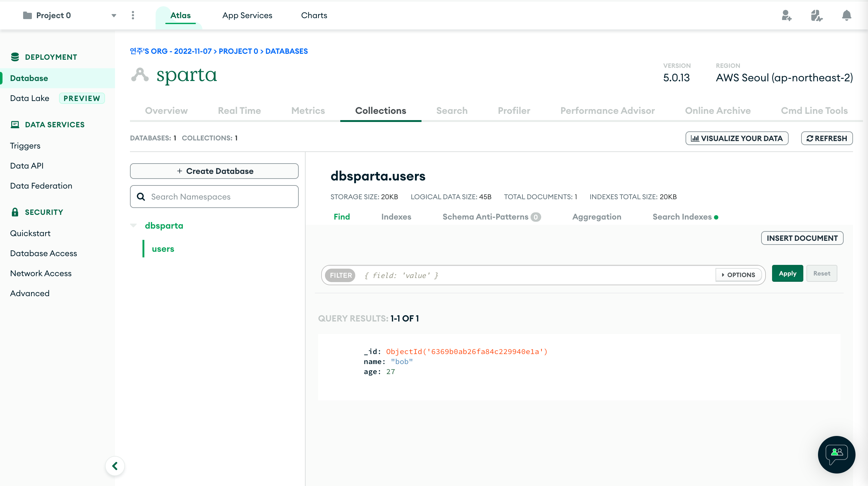Open the activity feed icon
The height and width of the screenshot is (486, 868).
tap(816, 15)
